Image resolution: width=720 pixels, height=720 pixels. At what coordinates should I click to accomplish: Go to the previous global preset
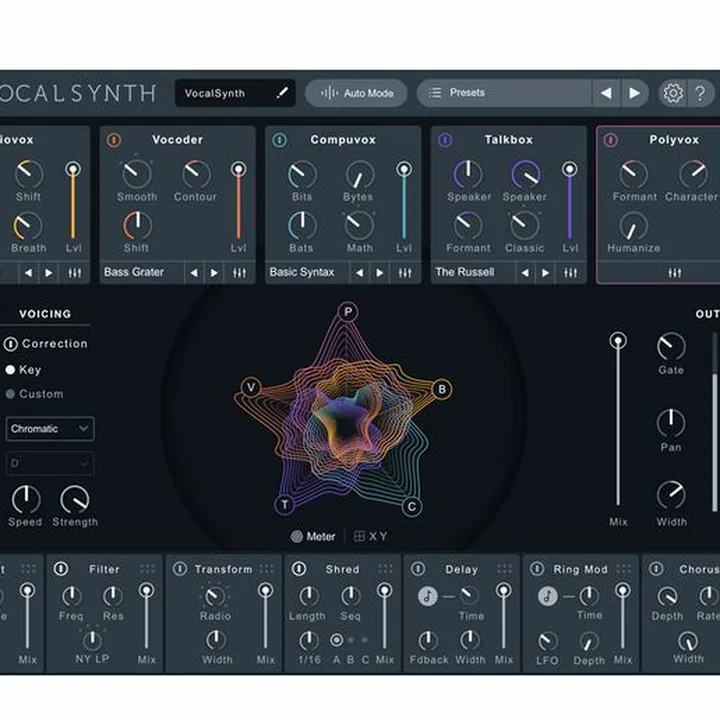[606, 93]
